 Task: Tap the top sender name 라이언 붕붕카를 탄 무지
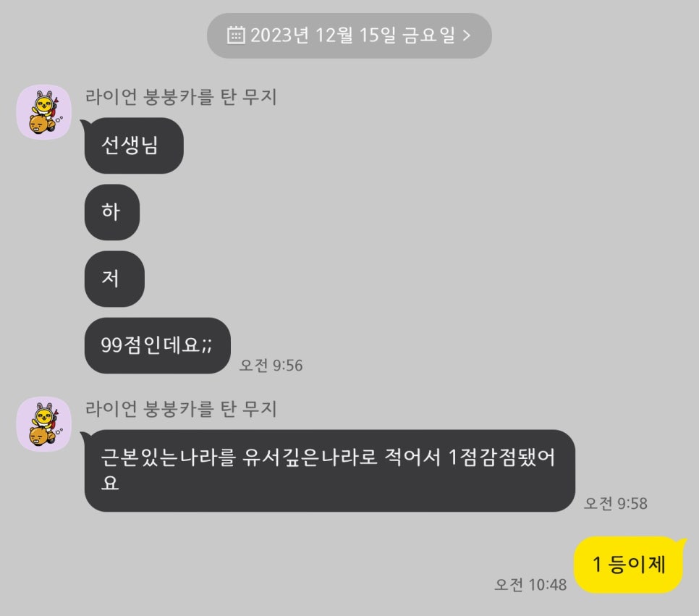pos(181,97)
